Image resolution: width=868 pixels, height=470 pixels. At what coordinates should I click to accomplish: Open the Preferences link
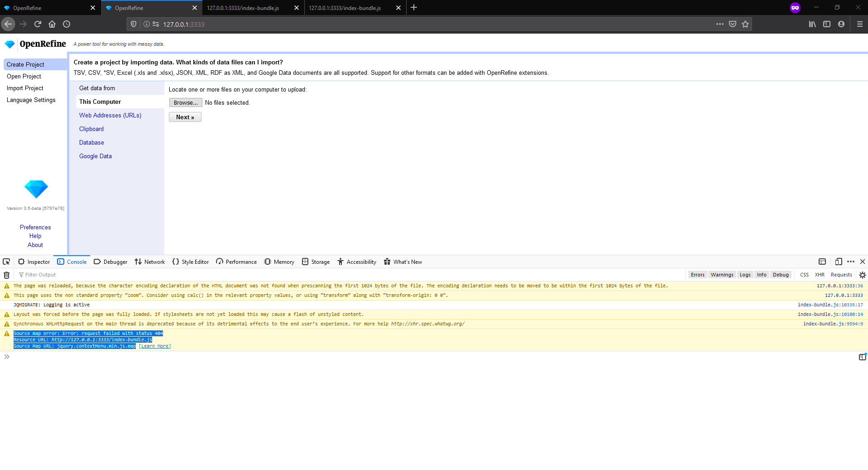pyautogui.click(x=35, y=227)
